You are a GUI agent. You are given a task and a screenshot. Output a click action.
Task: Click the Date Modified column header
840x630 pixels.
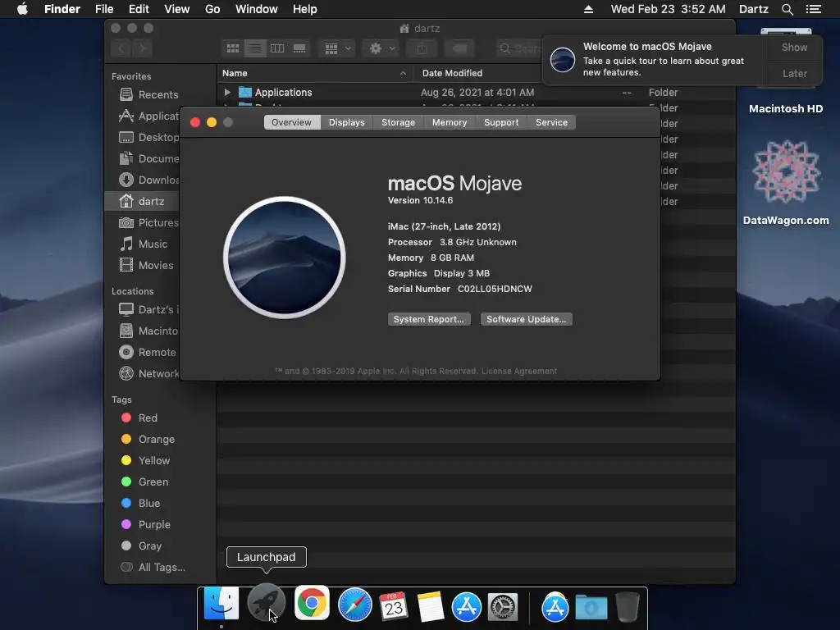(452, 73)
